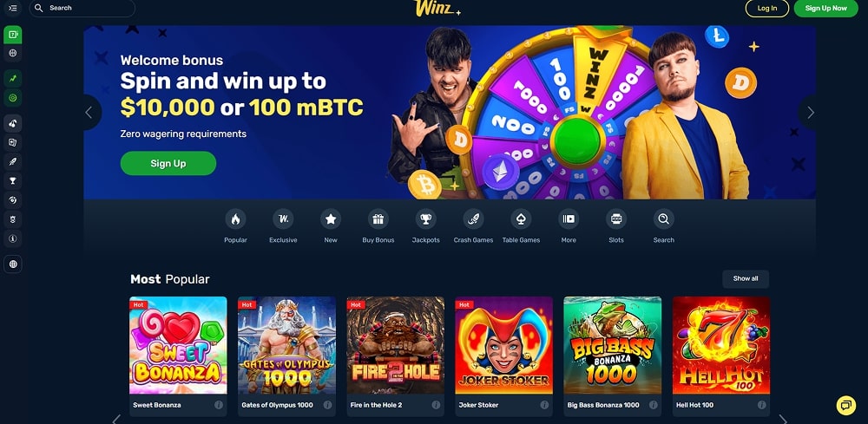Image resolution: width=868 pixels, height=424 pixels.
Task: Open Crash Games rocket category
Action: 473,219
